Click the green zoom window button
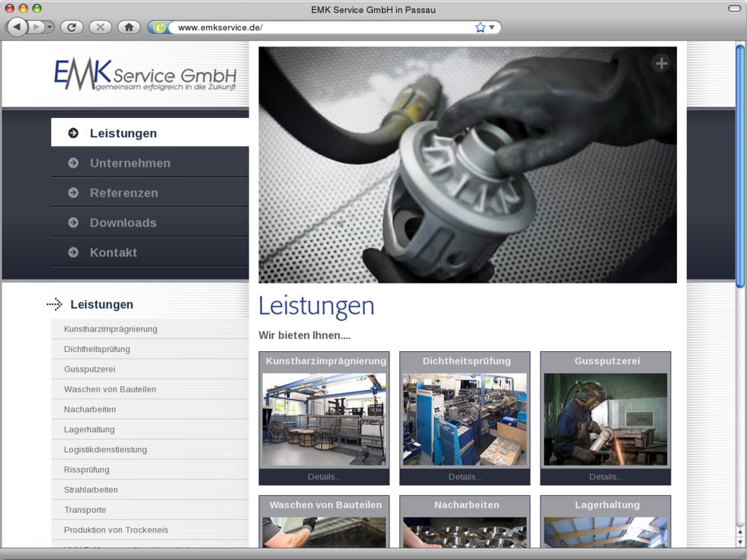This screenshot has width=747, height=560. coord(37,8)
